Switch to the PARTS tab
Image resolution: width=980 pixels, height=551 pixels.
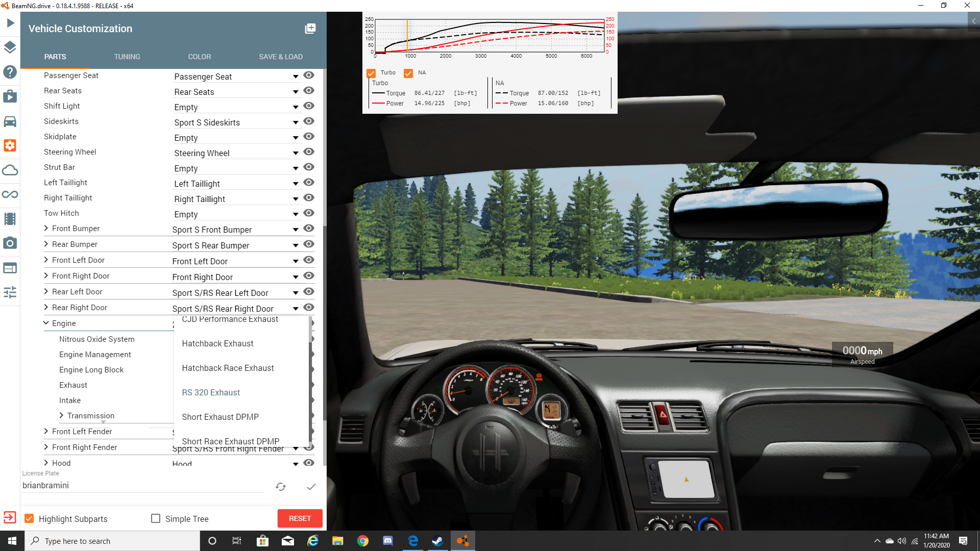click(55, 57)
